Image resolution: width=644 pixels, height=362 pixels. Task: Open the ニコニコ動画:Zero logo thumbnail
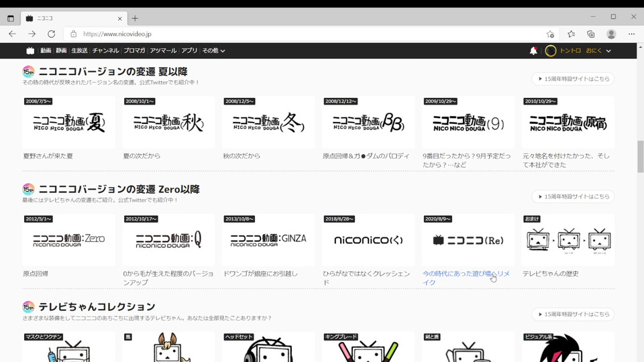(69, 240)
